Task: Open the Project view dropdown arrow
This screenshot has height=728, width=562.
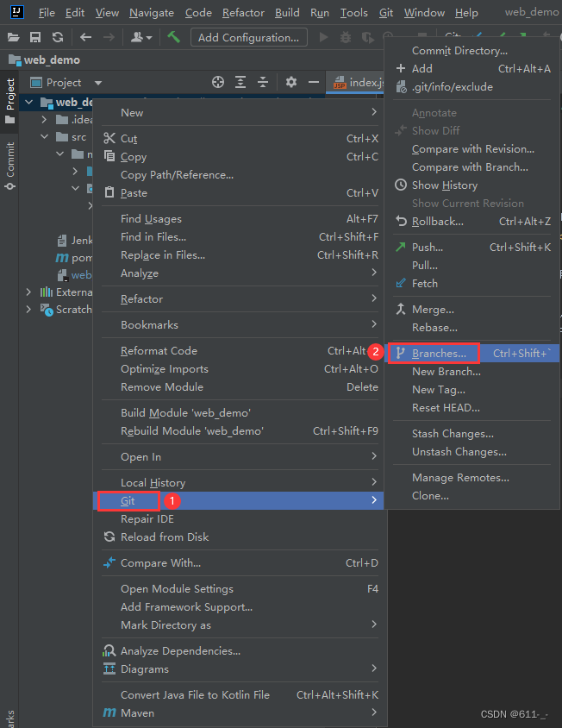Action: 98,83
